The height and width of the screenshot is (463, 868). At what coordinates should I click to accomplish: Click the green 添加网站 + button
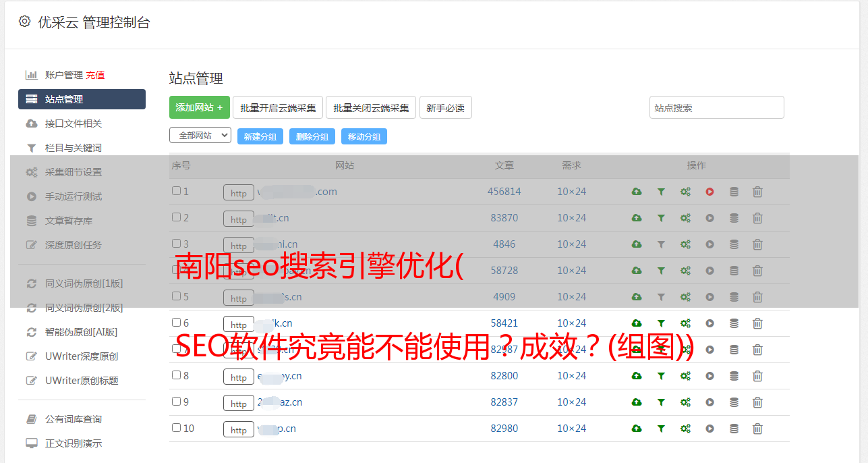200,107
